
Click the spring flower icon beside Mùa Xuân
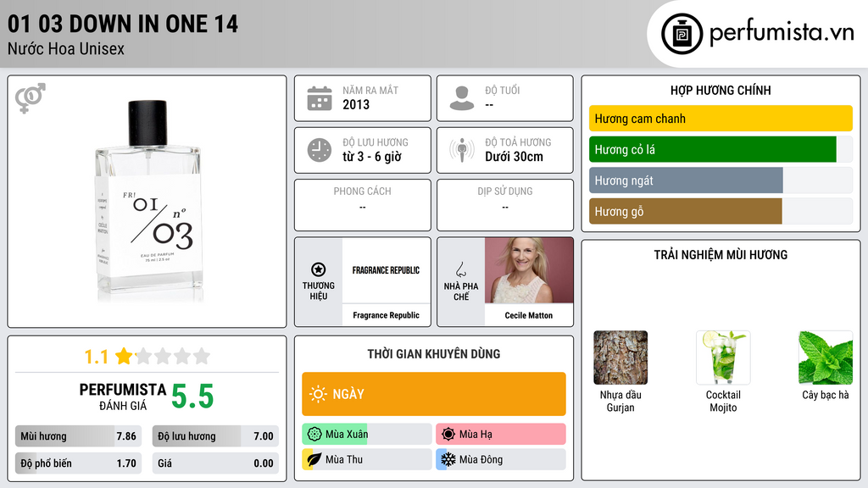point(314,435)
